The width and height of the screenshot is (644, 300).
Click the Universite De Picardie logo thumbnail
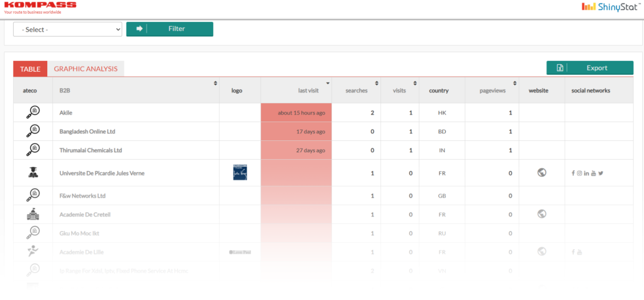pos(240,173)
